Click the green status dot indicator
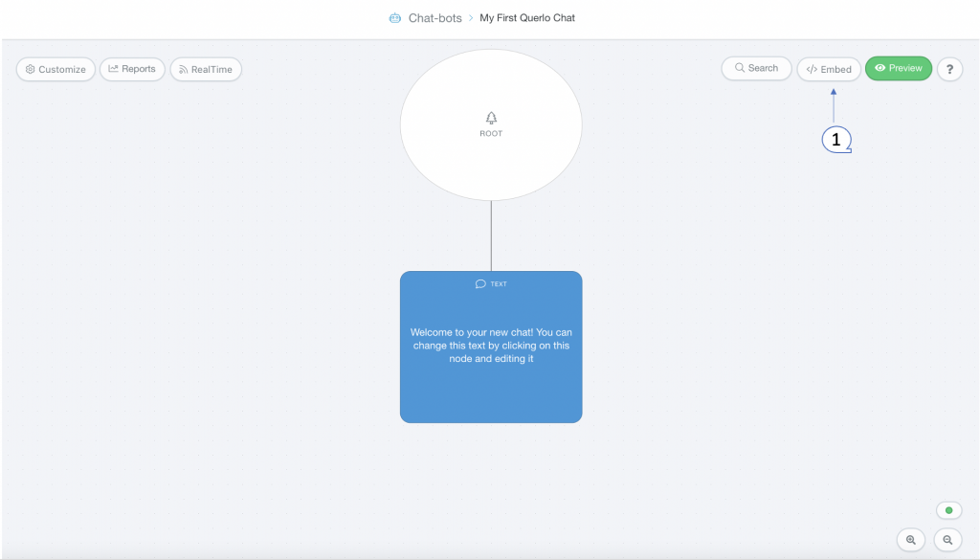 tap(948, 510)
